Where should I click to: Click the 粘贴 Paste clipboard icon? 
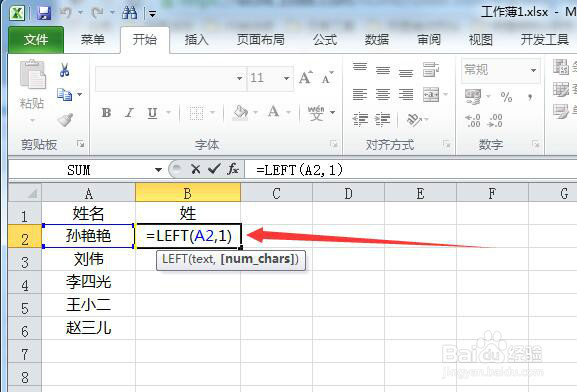(x=32, y=75)
